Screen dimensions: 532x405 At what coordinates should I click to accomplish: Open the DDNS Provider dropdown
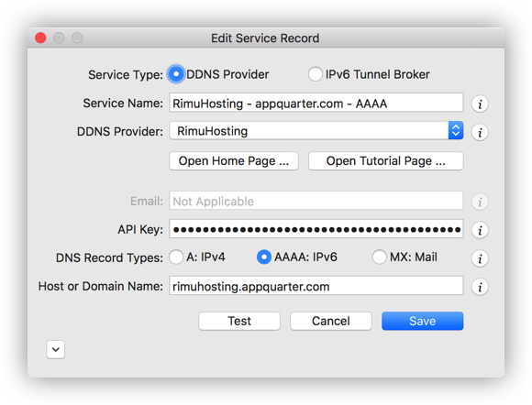click(x=316, y=131)
